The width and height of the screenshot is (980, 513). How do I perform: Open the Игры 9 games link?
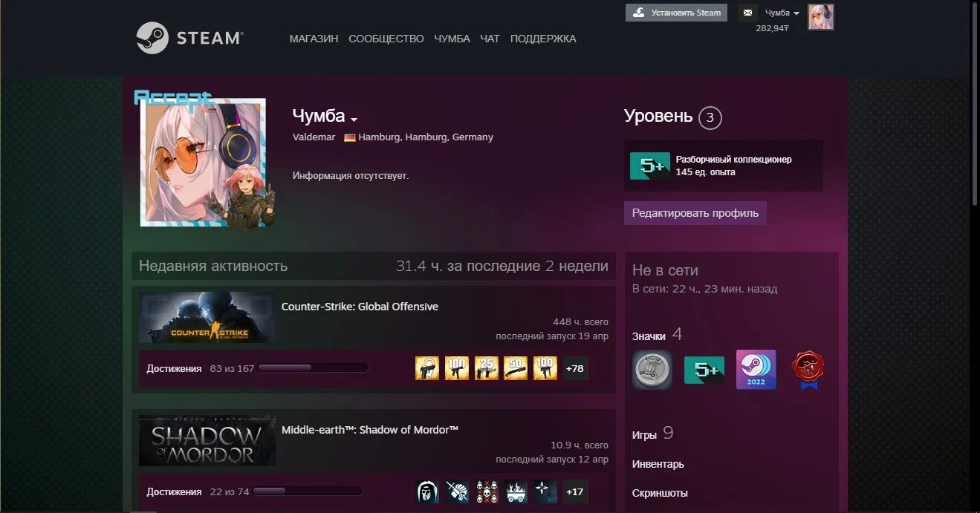click(652, 434)
